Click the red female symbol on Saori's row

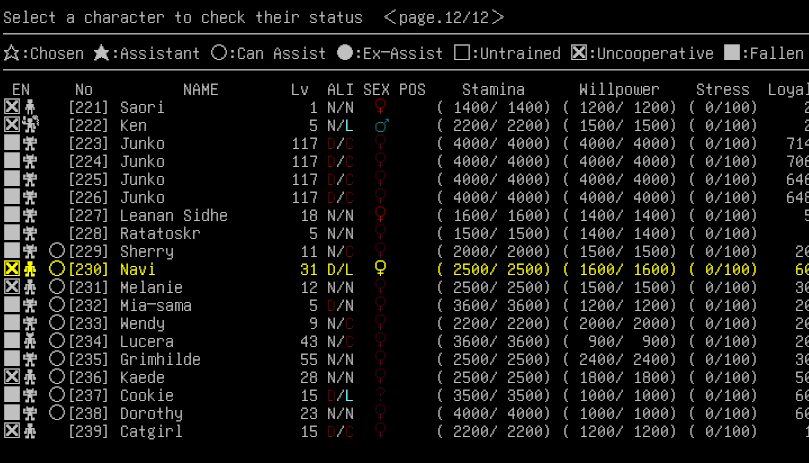point(380,107)
